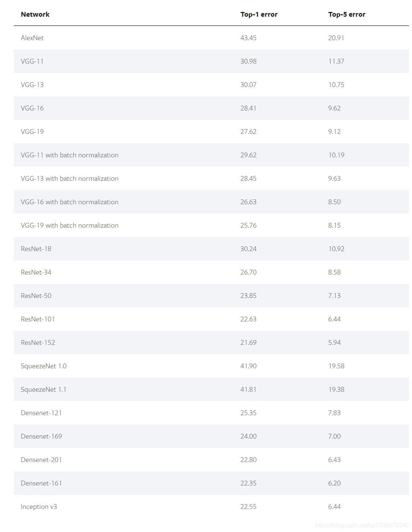
Task: Click ResNet-152's Top-5 error value 5.94
Action: [x=334, y=343]
